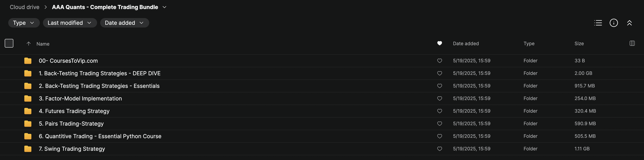Click the Name sort arrow icon
Image resolution: width=644 pixels, height=160 pixels.
coord(28,44)
